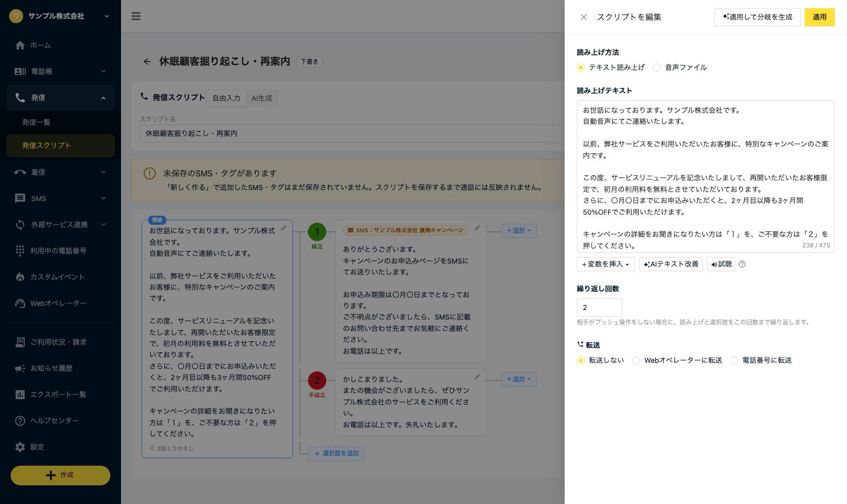Image resolution: width=847 pixels, height=504 pixels.
Task: Open 利用中の電話番号 dial pad icon
Action: pyautogui.click(x=20, y=251)
